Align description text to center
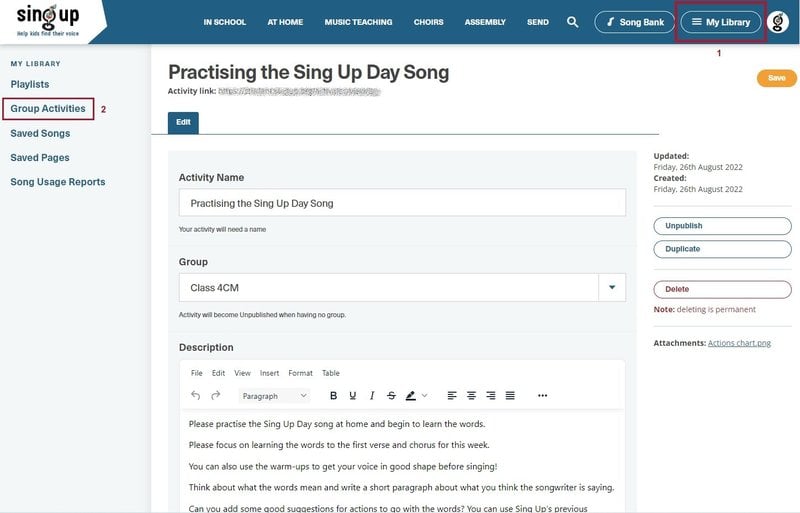Image resolution: width=800 pixels, height=513 pixels. click(471, 396)
